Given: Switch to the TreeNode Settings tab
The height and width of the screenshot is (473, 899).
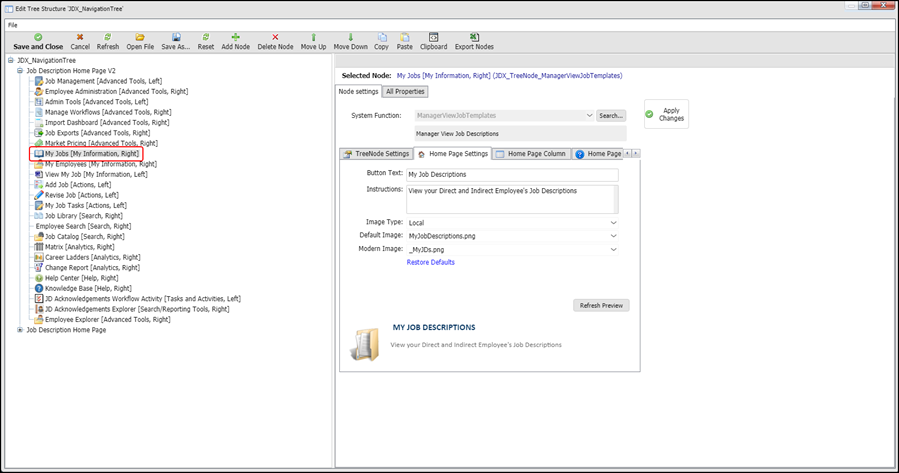Looking at the screenshot, I should click(377, 154).
